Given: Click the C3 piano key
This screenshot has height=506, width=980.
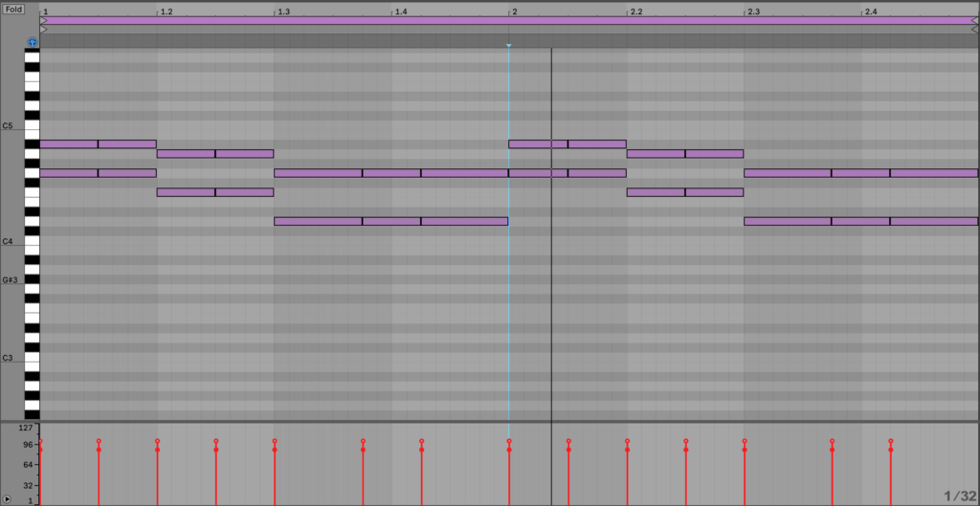Looking at the screenshot, I should [x=32, y=357].
